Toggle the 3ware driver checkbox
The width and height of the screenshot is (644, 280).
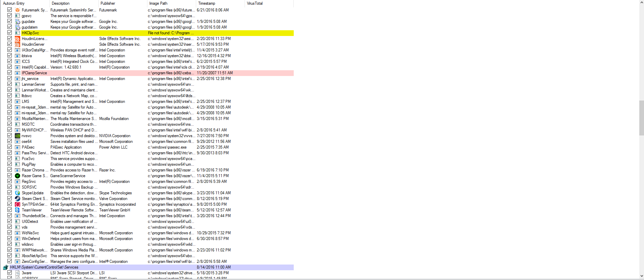coord(9,273)
